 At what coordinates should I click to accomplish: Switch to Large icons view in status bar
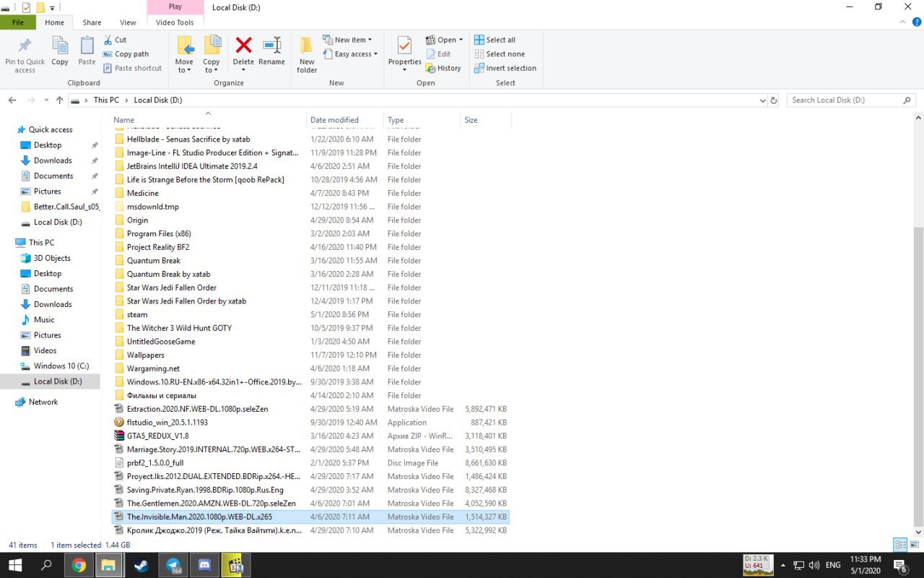click(x=914, y=545)
